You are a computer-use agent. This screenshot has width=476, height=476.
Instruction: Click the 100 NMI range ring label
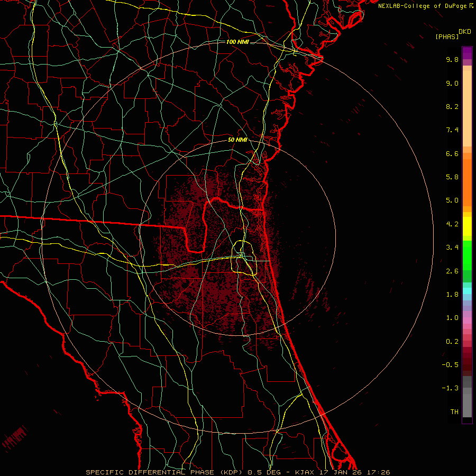point(237,42)
